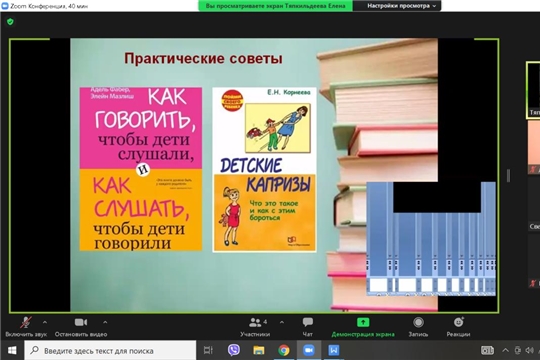Start Демонстрация экрана screen share
The image size is (540, 360).
click(x=363, y=327)
